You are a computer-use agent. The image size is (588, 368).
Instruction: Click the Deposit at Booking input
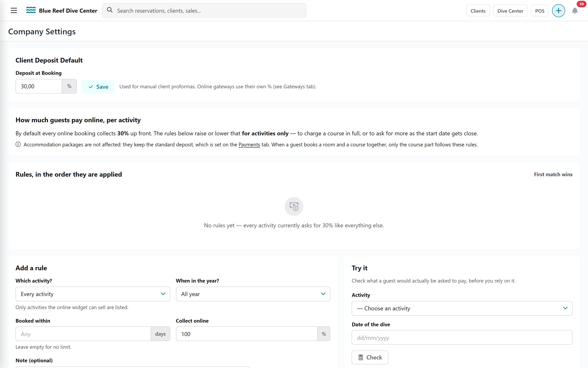tap(39, 86)
